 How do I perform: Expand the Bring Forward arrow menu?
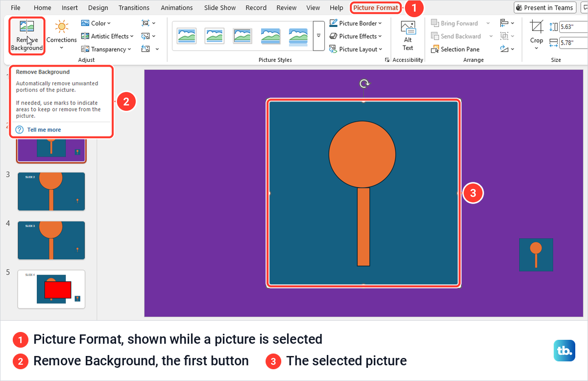[x=488, y=23]
